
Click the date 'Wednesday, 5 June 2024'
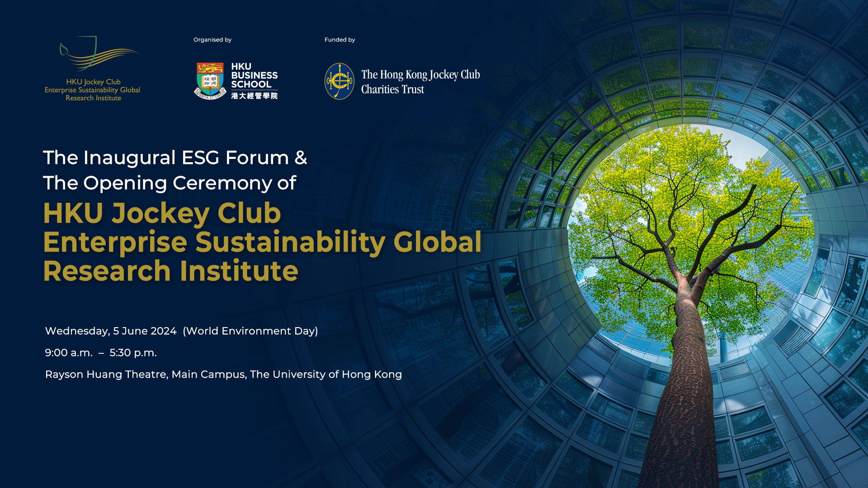[x=111, y=331]
